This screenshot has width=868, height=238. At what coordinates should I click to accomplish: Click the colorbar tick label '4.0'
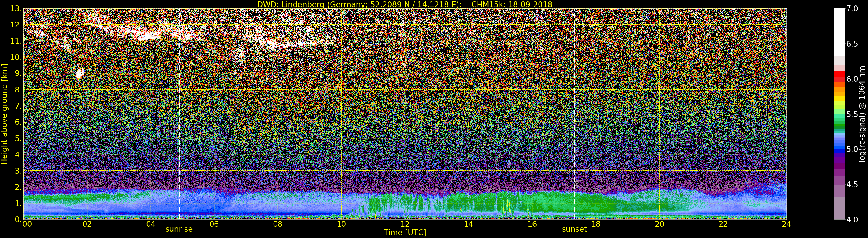[852, 220]
